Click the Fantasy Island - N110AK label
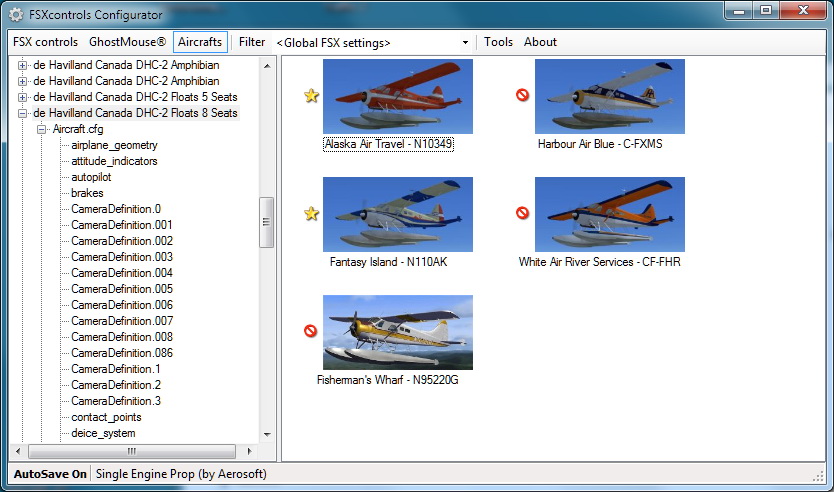The height and width of the screenshot is (492, 834). 388,262
